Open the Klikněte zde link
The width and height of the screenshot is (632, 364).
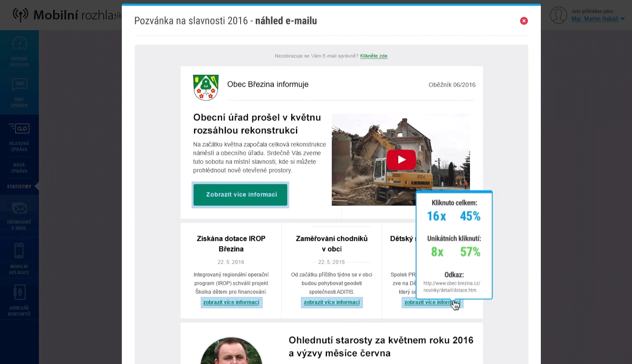pos(374,56)
